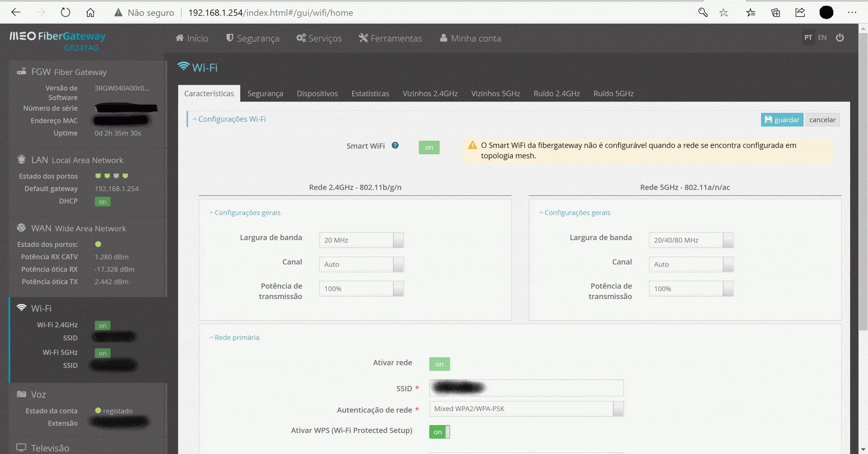The image size is (868, 454).
Task: Open 5GHz Canal dropdown
Action: [x=691, y=264]
